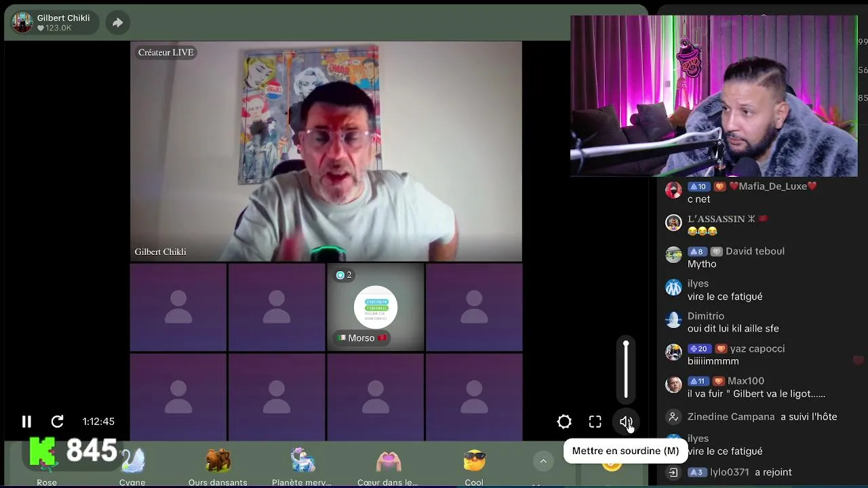
Task: Open yaz capocci's chat avatar
Action: coord(673,352)
